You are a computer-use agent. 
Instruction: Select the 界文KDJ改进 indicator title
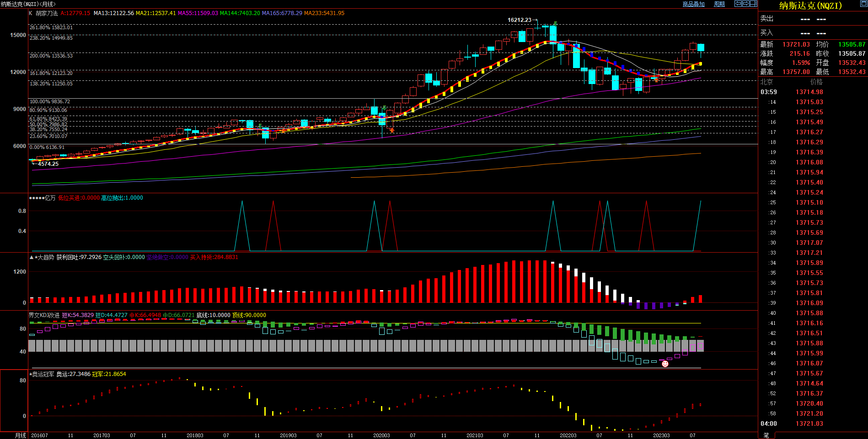click(44, 315)
